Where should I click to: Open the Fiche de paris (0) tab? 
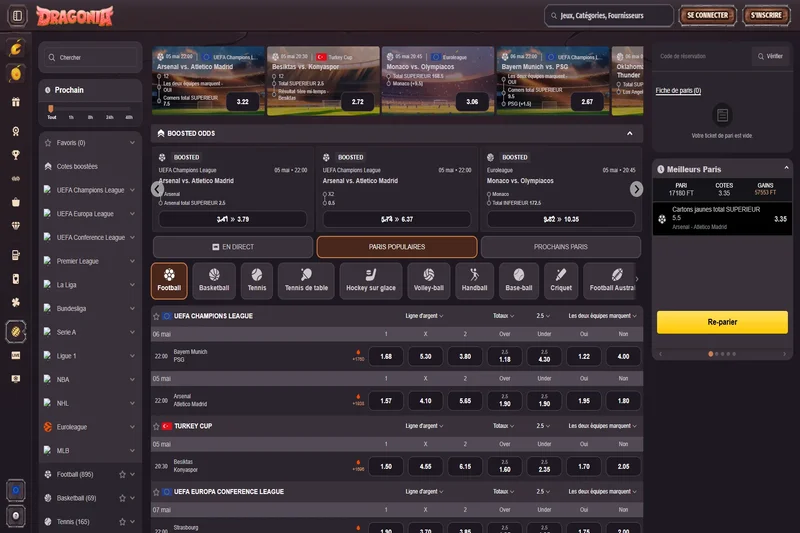click(678, 91)
